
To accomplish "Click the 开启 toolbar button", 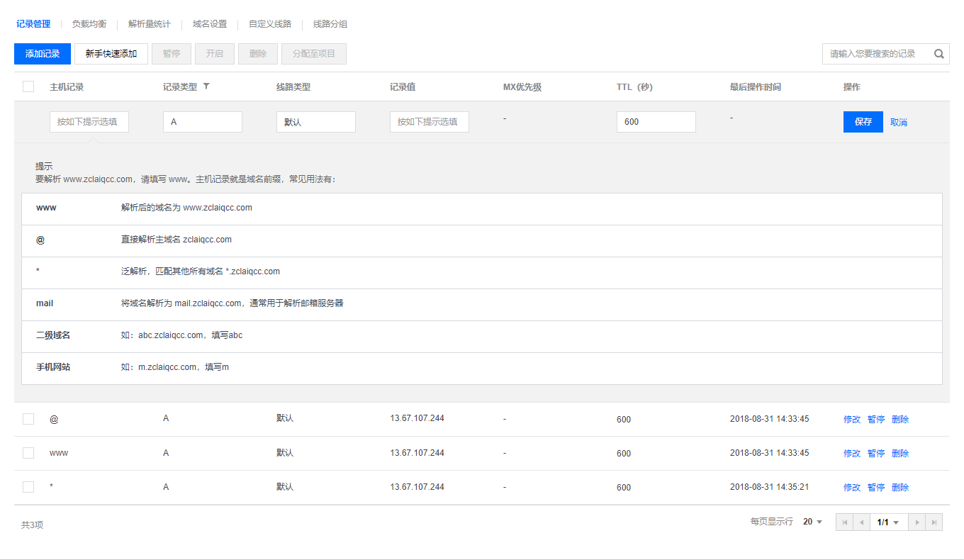I will pos(215,54).
